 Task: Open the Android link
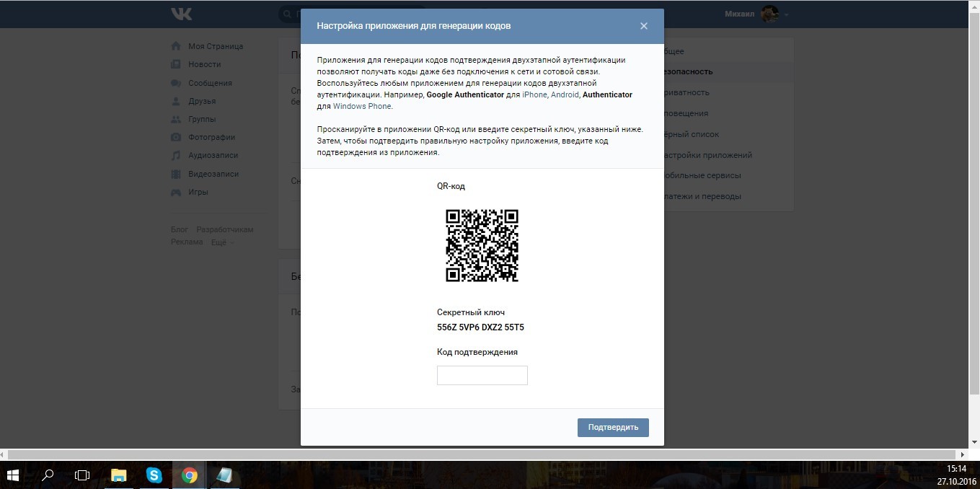[x=565, y=94]
